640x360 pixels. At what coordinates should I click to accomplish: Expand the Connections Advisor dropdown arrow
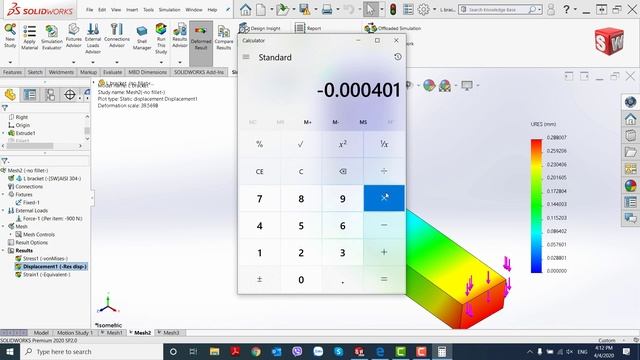117,62
